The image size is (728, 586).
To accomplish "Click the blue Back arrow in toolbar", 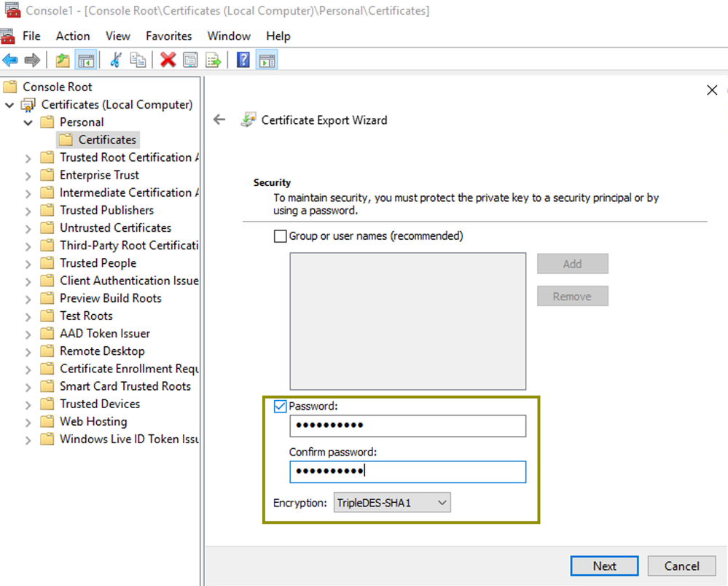I will pos(10,60).
